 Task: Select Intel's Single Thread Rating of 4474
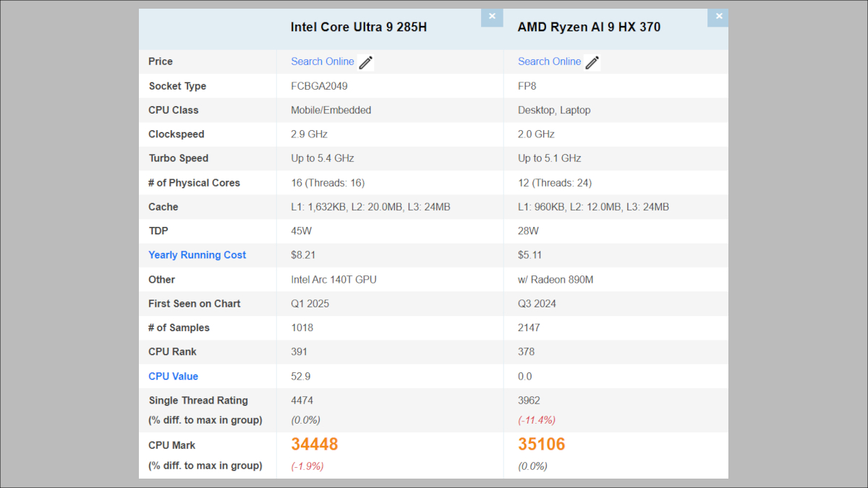(x=302, y=400)
